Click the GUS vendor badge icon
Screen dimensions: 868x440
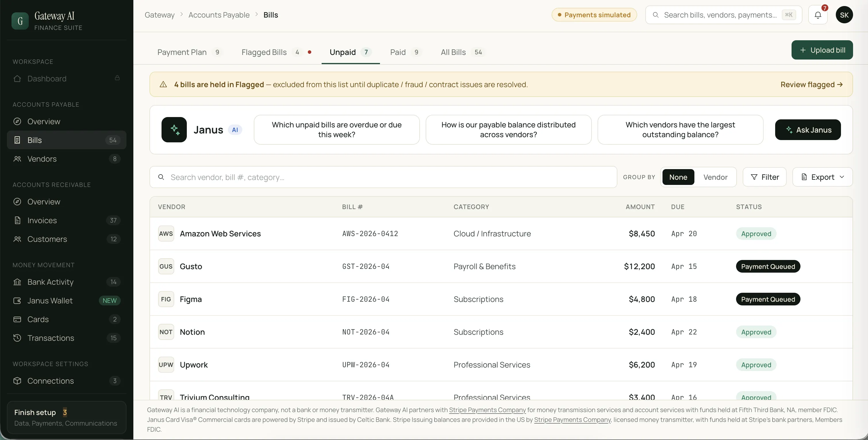click(x=166, y=266)
